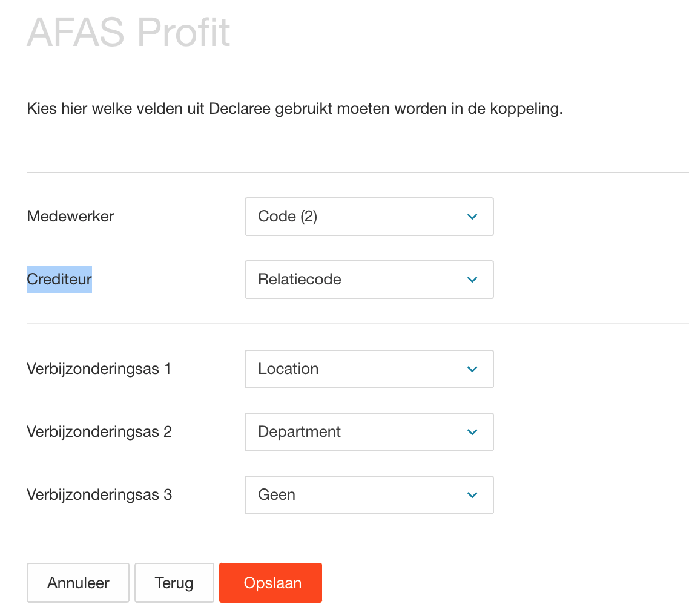Go back with the Terug button
Image resolution: width=689 pixels, height=616 pixels.
[174, 583]
